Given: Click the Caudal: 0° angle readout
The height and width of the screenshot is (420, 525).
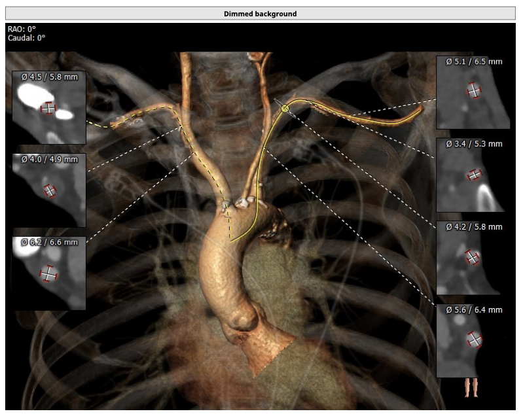Looking at the screenshot, I should coord(27,38).
